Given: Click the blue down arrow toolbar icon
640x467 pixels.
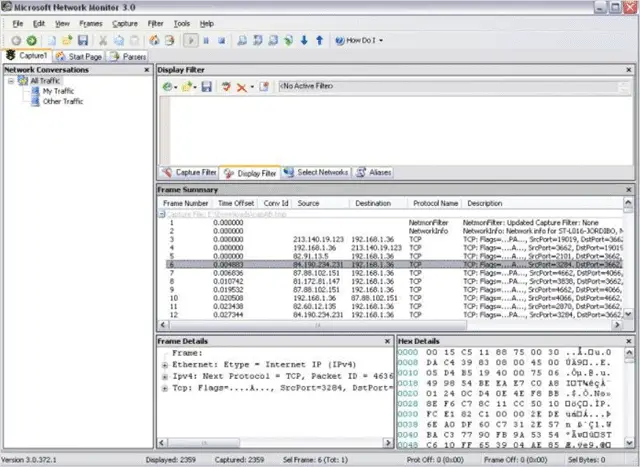Looking at the screenshot, I should coord(304,40).
